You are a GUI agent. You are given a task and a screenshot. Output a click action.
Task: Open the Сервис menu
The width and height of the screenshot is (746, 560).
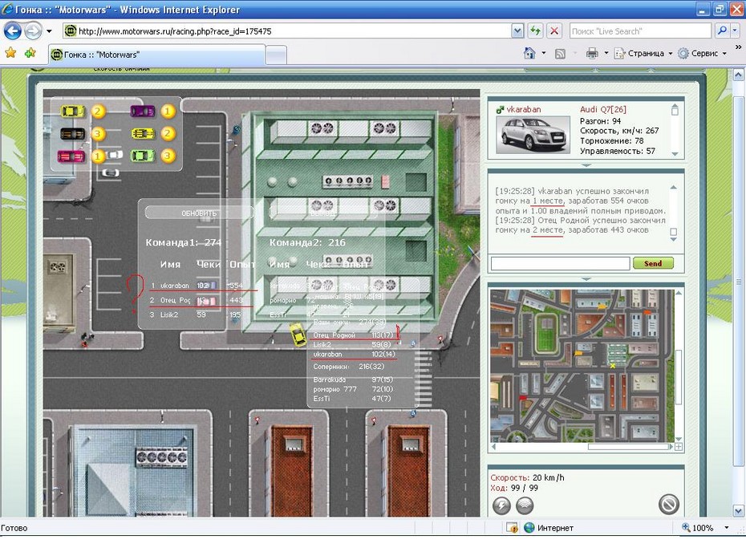pos(702,53)
